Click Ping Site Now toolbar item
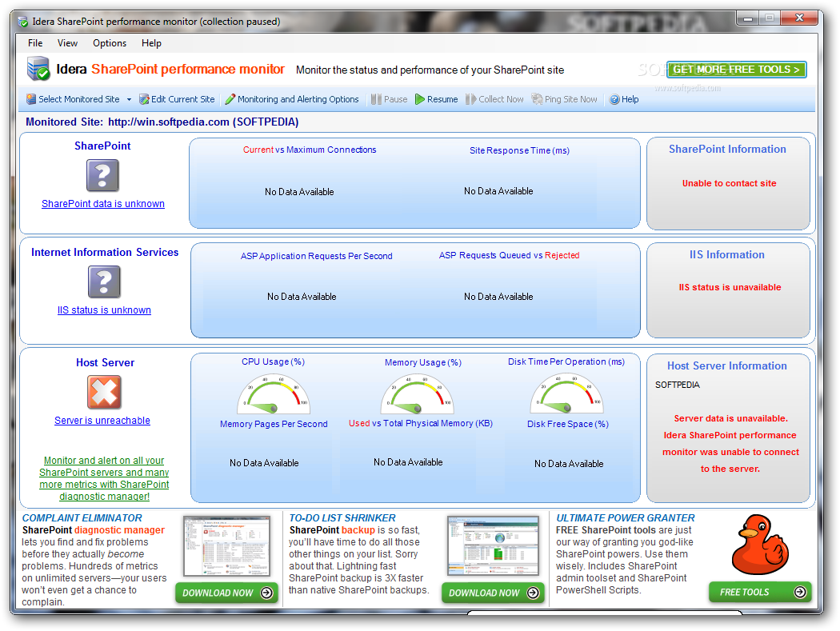 pos(564,99)
